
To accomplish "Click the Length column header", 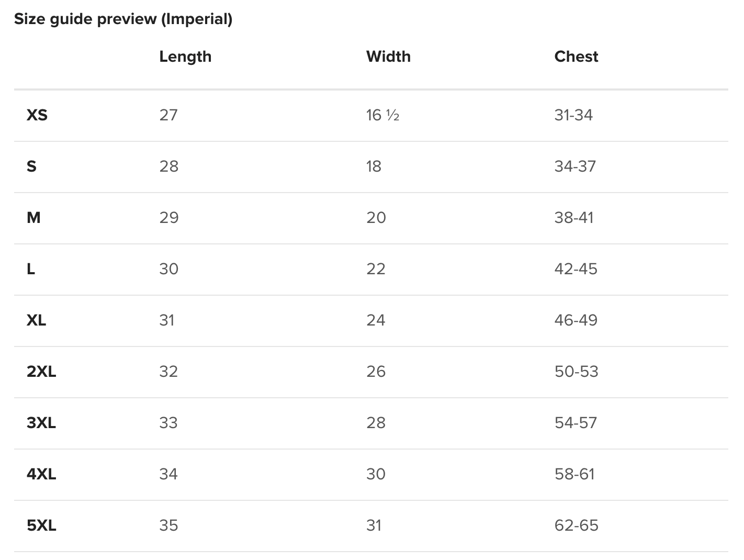I will [185, 57].
